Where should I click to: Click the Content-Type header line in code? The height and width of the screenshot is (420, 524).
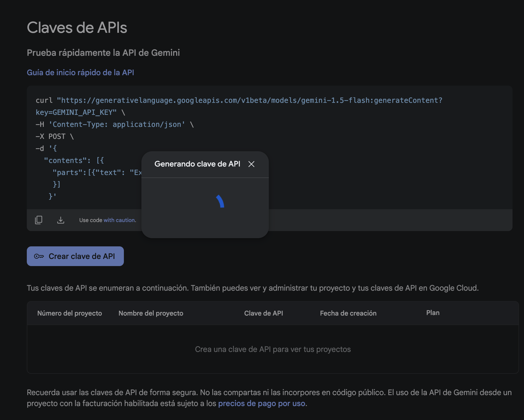point(115,124)
